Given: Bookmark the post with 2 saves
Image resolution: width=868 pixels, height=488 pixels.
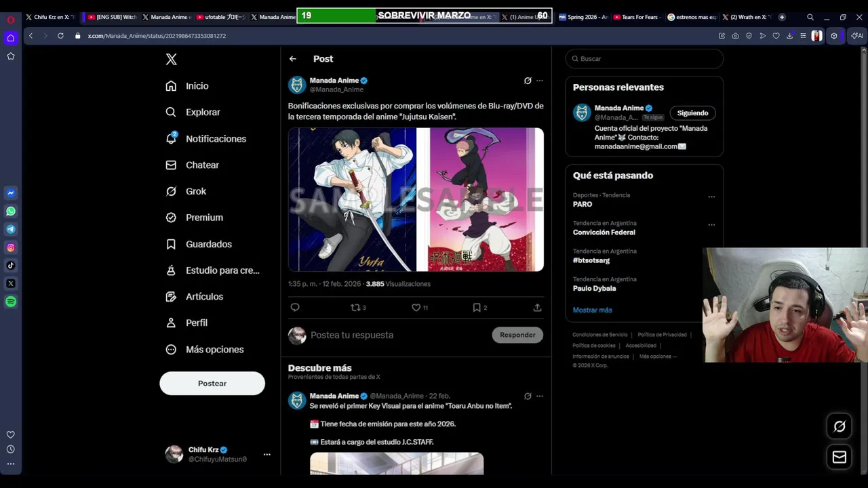Looking at the screenshot, I should tap(479, 308).
